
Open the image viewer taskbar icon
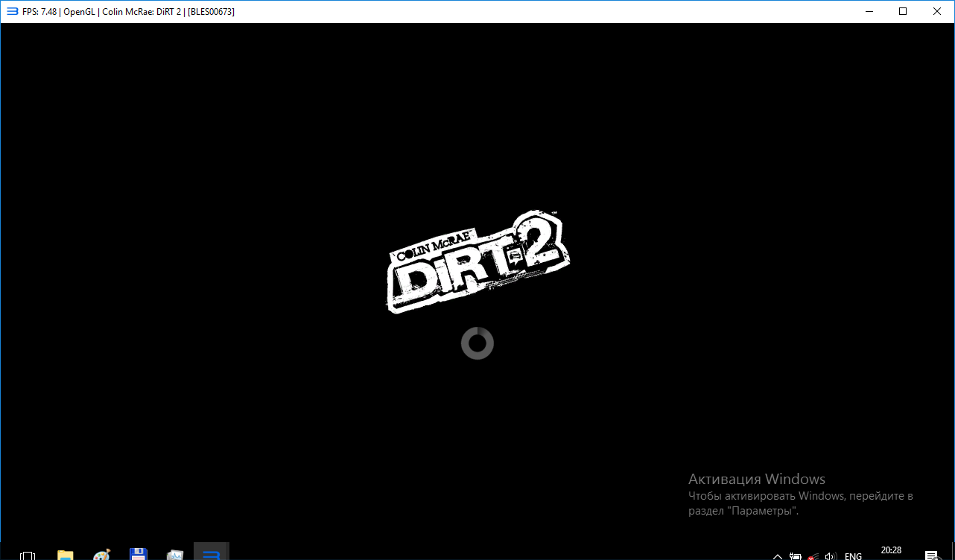pyautogui.click(x=174, y=555)
